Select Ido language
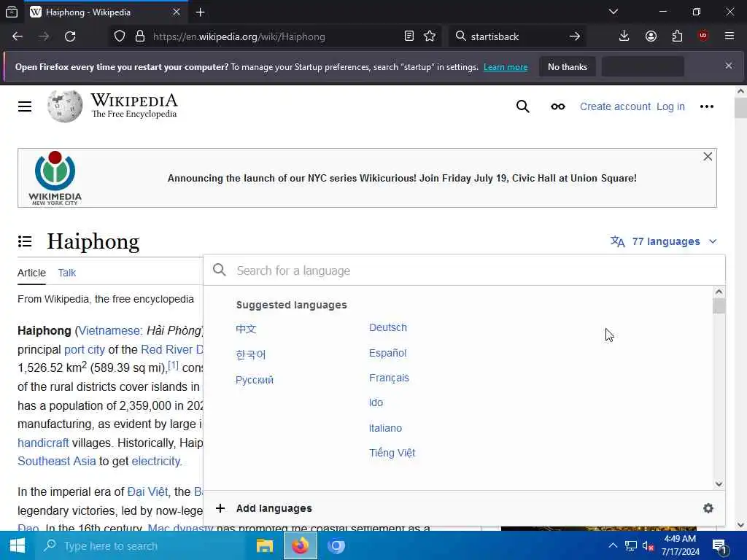 [376, 402]
